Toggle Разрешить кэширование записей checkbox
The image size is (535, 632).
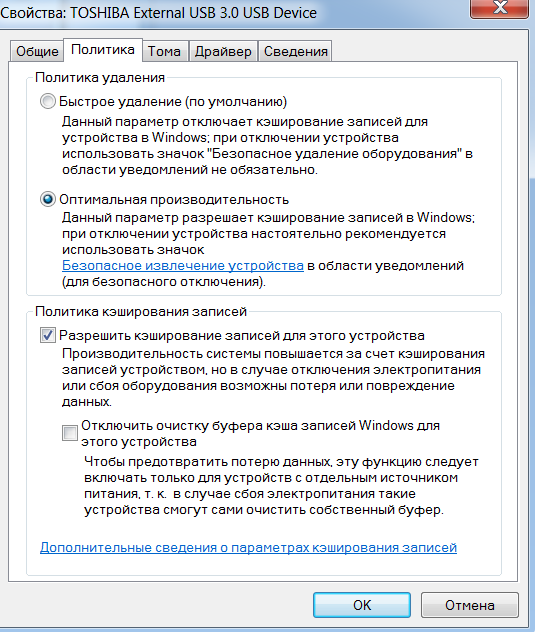pyautogui.click(x=48, y=335)
